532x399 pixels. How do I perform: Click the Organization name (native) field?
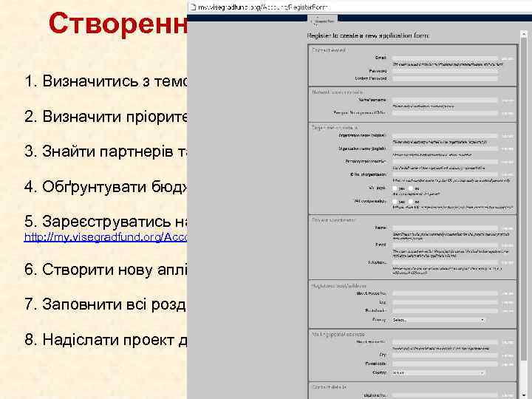445,136
